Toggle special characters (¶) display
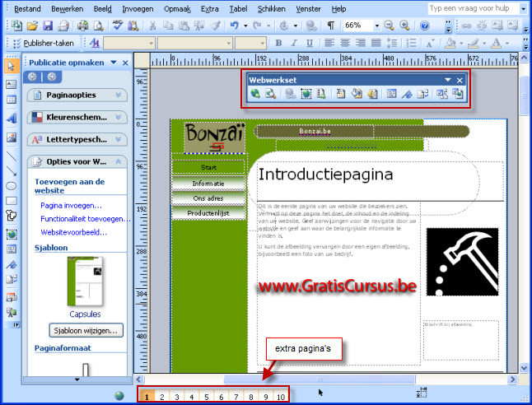 pyautogui.click(x=331, y=26)
